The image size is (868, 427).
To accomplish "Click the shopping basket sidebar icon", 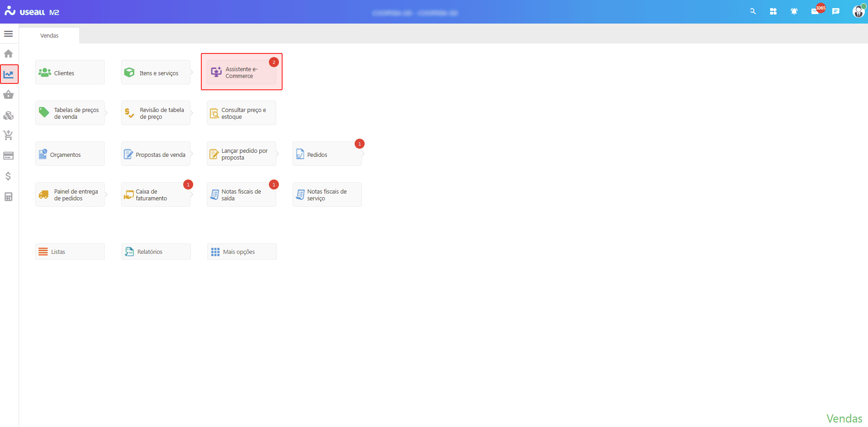I will [x=8, y=95].
